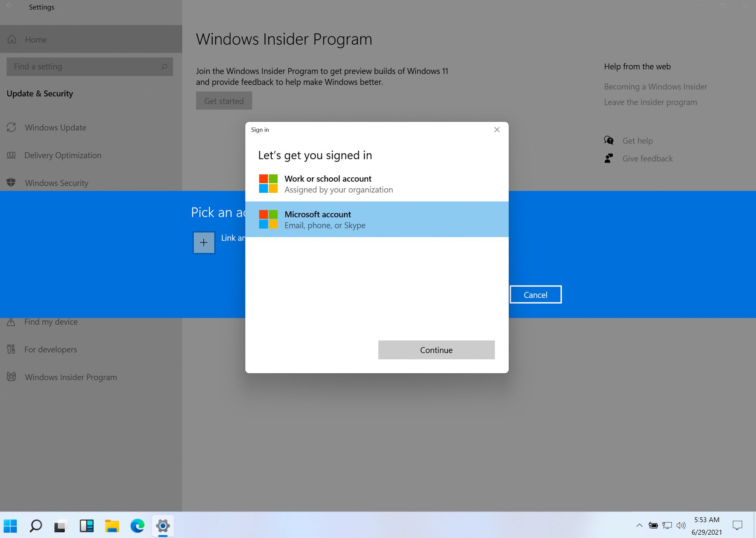Close the Sign in dialog

point(497,129)
